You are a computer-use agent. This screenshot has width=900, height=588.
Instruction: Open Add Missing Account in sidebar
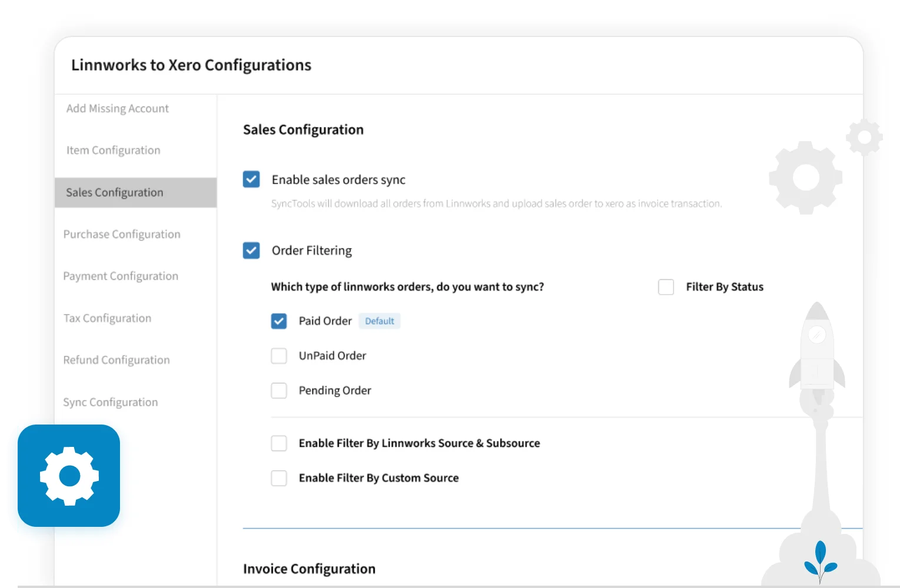(118, 109)
